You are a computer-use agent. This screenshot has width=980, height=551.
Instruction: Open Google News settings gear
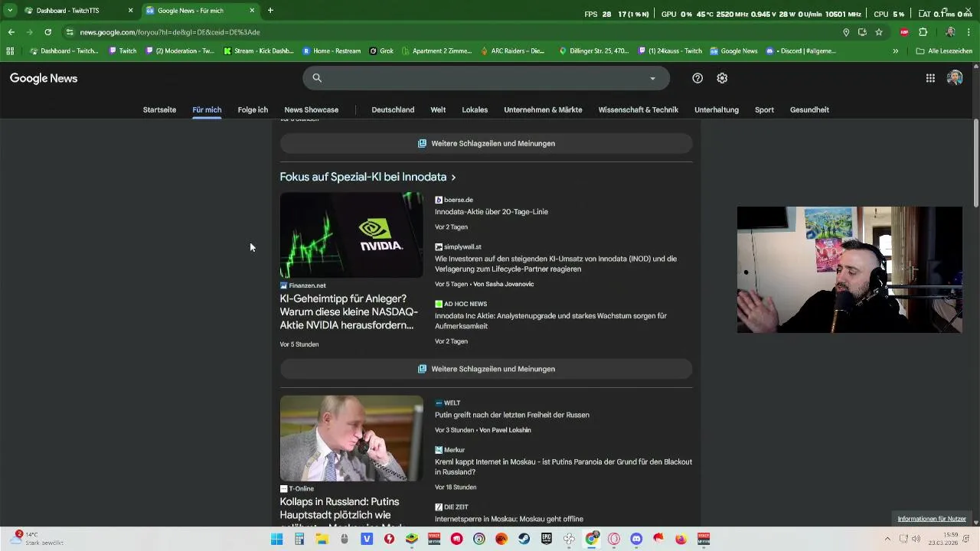coord(722,78)
